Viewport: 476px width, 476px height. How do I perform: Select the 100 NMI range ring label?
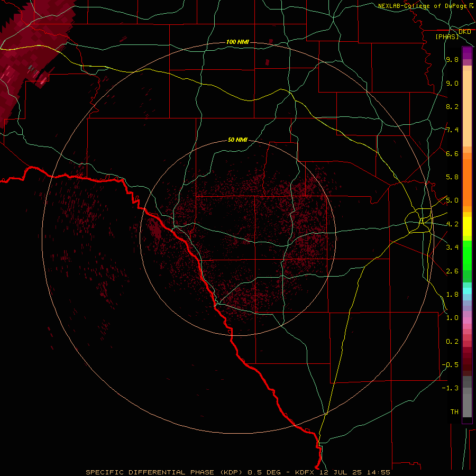point(237,42)
